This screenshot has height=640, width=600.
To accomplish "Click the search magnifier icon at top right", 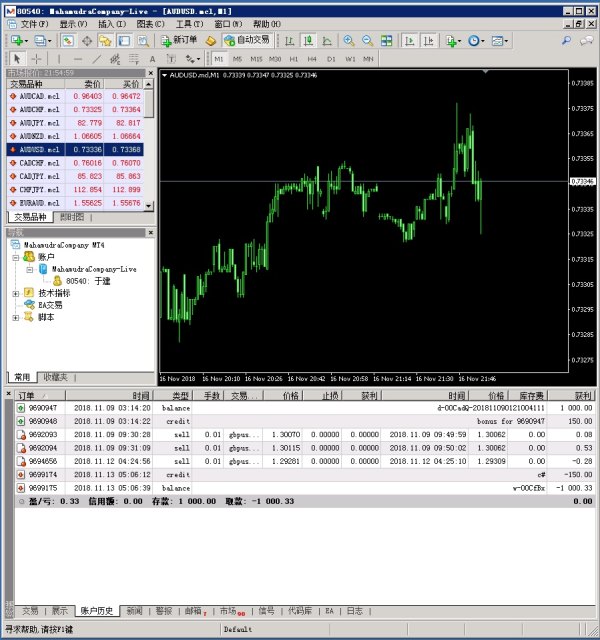I will tap(566, 40).
